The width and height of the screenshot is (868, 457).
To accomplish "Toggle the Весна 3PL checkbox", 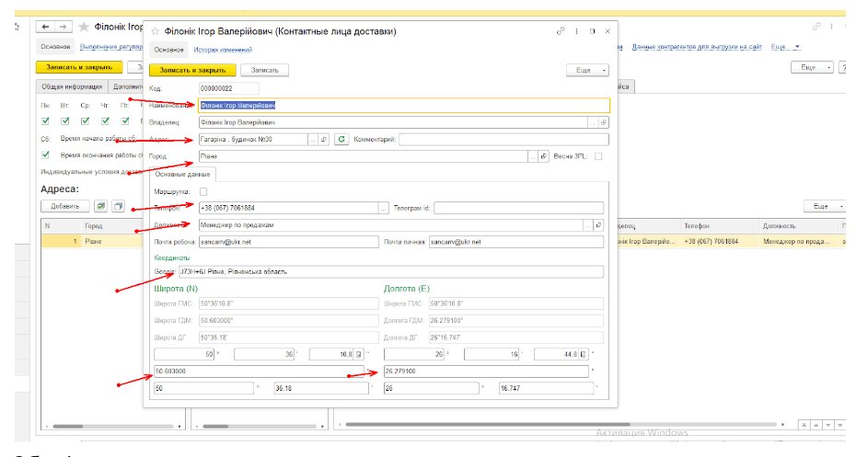I will tap(598, 156).
